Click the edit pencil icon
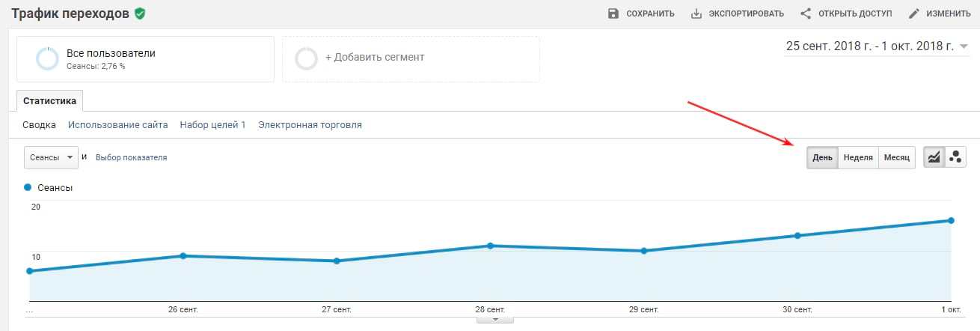980x331 pixels. 913,13
